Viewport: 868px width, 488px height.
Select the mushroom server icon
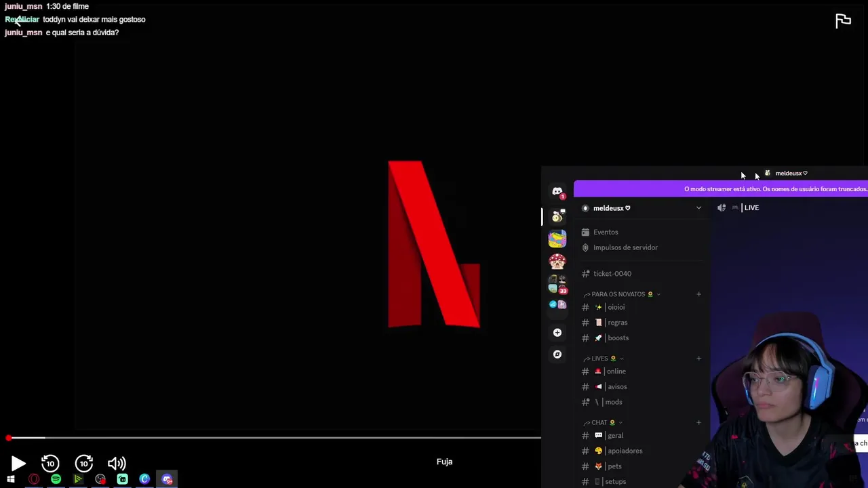click(557, 262)
